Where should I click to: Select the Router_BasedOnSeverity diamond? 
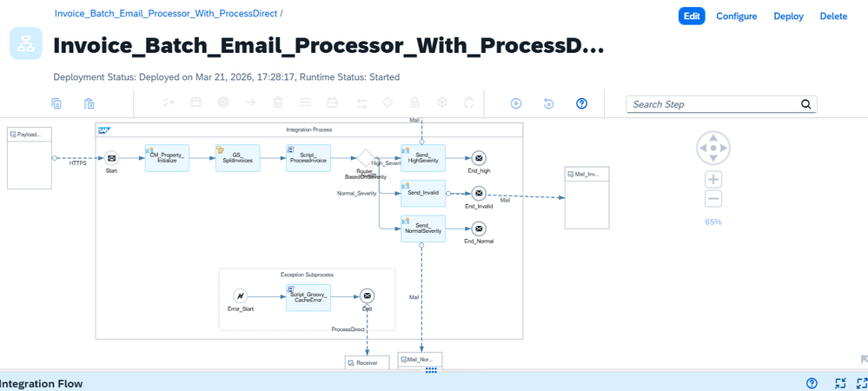(x=365, y=158)
